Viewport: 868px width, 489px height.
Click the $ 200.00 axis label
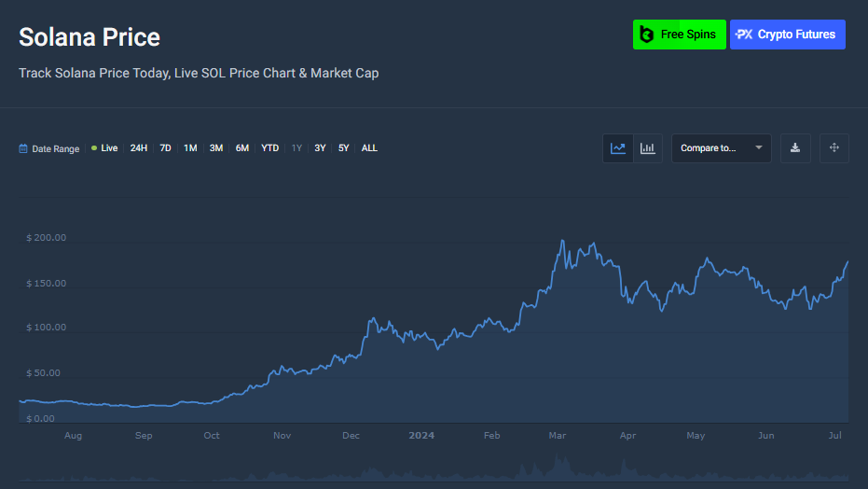click(x=47, y=238)
